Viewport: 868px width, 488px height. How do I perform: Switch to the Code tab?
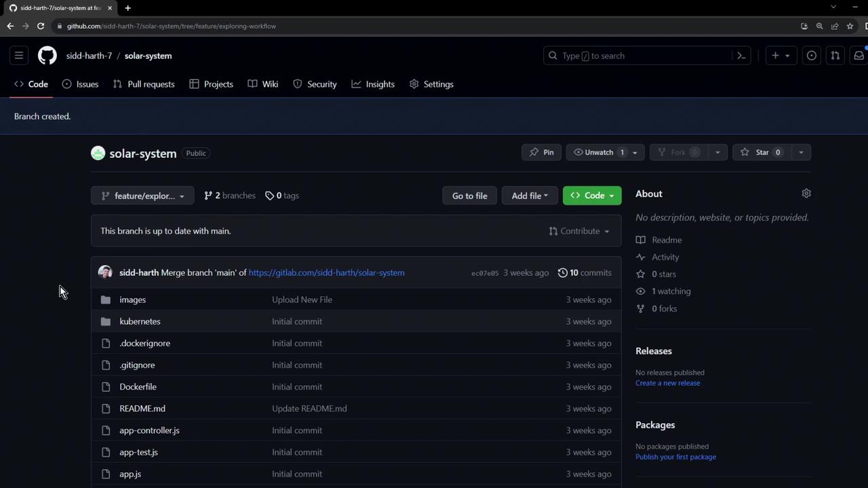point(31,84)
